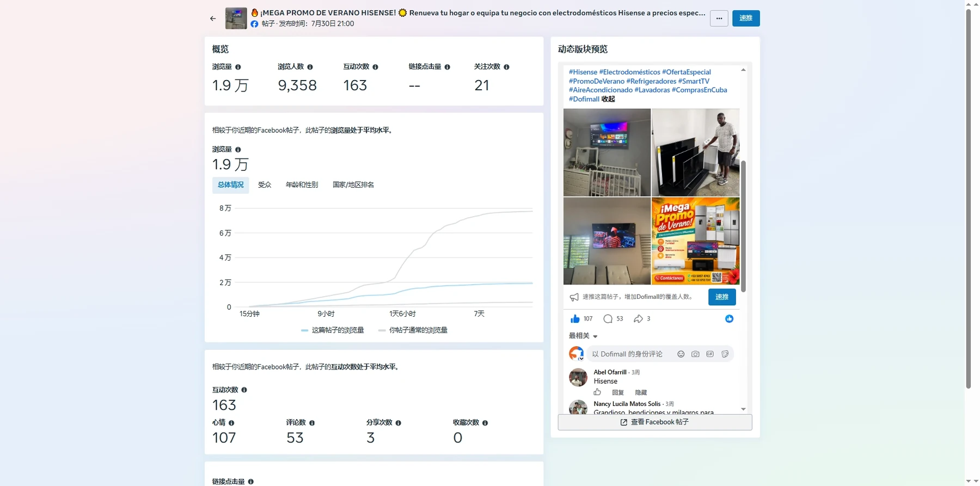Click 回复 on Abel Ofarrill's comment
Viewport: 980px width, 486px height.
[618, 392]
